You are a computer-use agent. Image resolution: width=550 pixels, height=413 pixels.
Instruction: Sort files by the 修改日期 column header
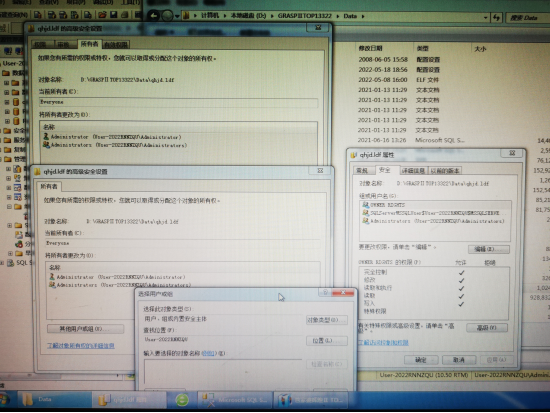(x=370, y=48)
